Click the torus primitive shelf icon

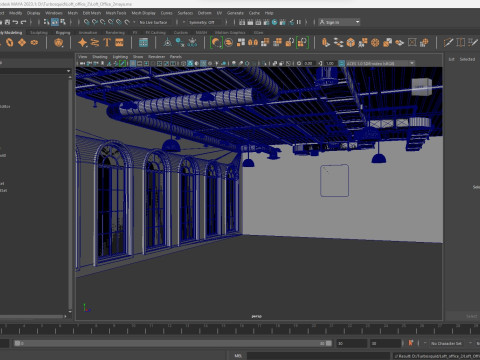click(x=10, y=43)
